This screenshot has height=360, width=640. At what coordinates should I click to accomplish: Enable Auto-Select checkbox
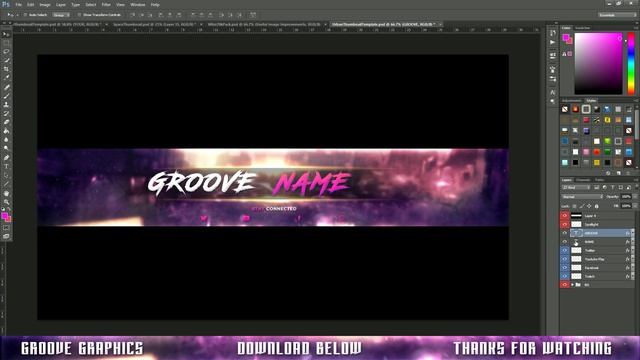coord(25,15)
